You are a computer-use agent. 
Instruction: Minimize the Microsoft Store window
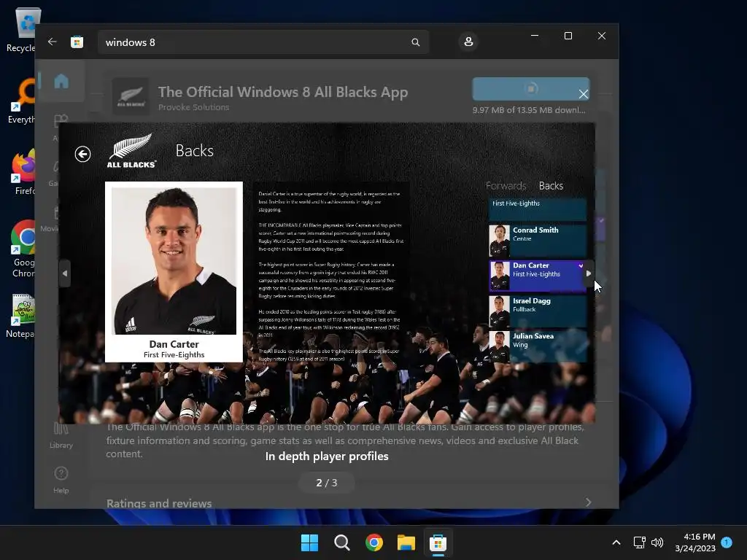click(535, 36)
